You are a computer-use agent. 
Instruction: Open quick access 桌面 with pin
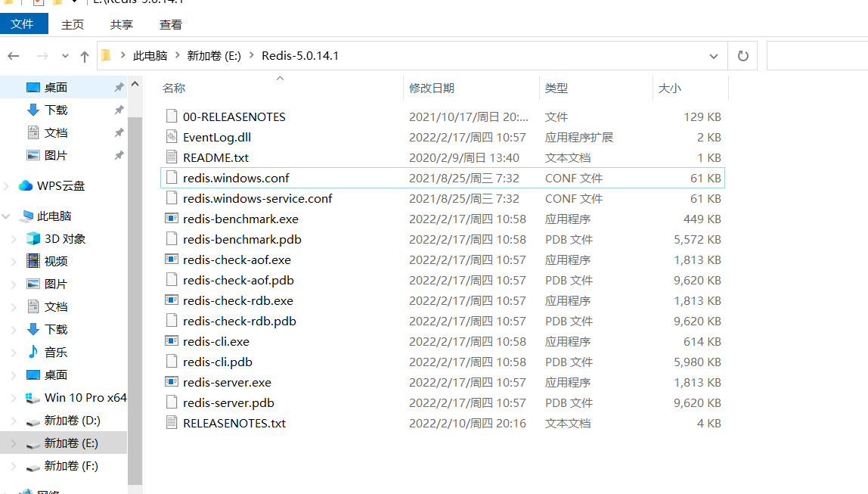pos(64,88)
